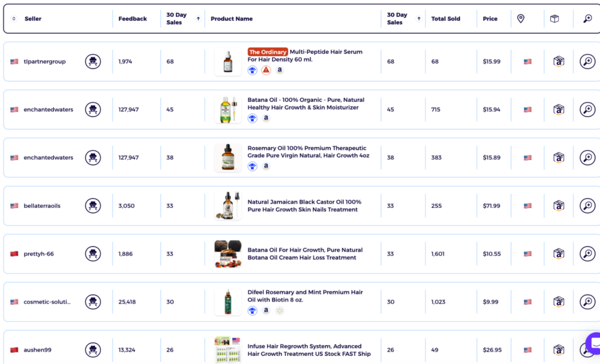600x364 pixels.
Task: Open Amazon box icon for Difeel Rosemary and Mint
Action: click(558, 302)
